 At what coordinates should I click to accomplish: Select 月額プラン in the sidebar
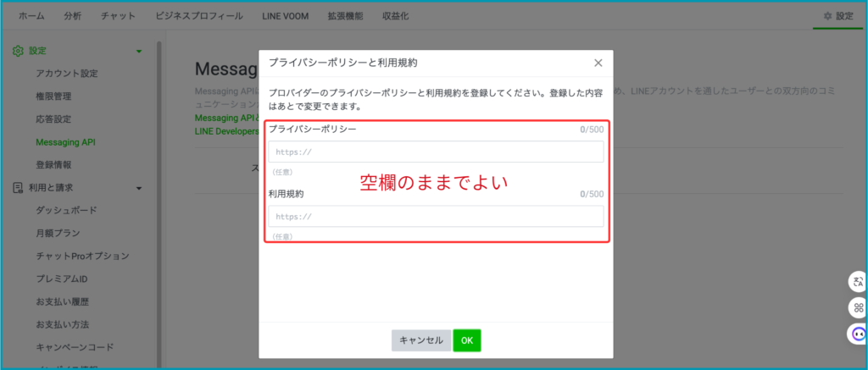point(58,233)
